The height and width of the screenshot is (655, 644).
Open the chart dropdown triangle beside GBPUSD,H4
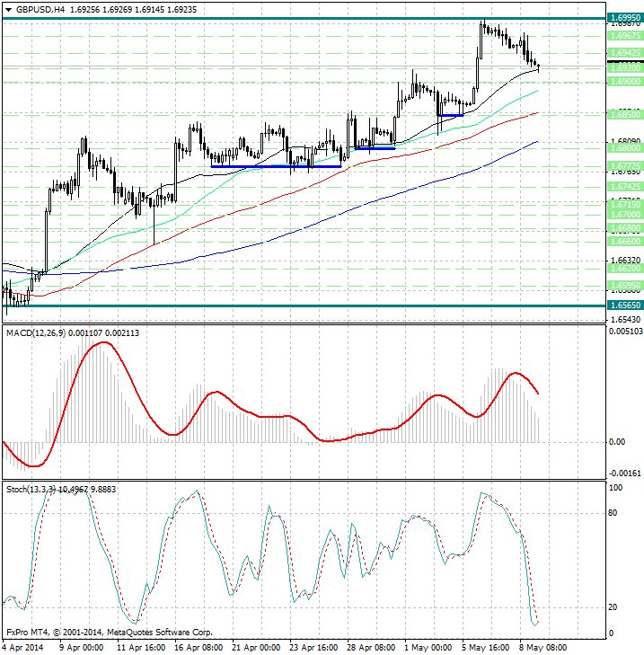8,10
